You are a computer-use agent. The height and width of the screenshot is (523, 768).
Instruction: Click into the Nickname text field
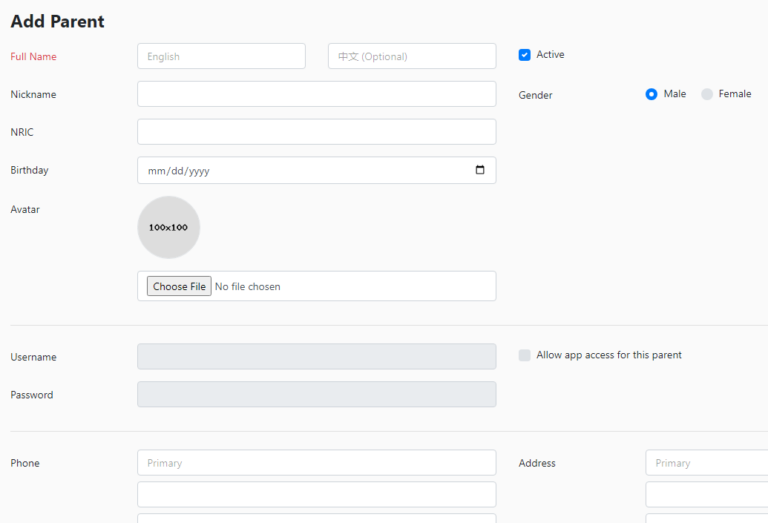point(316,94)
